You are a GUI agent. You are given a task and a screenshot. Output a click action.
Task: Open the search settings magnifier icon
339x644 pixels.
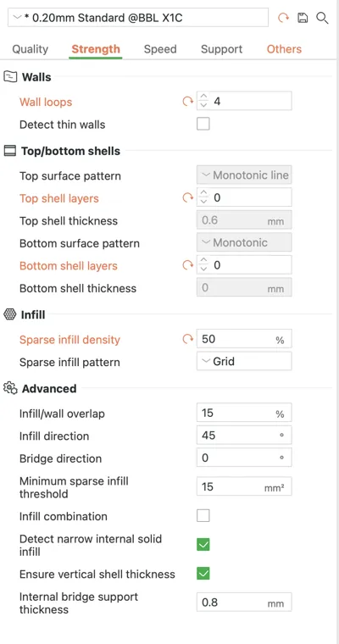[322, 18]
